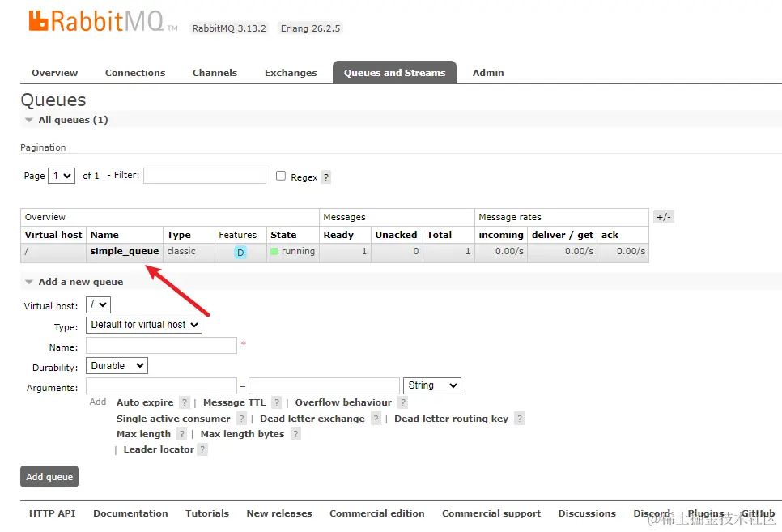Select the Queues and Streams tab
The image size is (782, 532).
click(394, 73)
